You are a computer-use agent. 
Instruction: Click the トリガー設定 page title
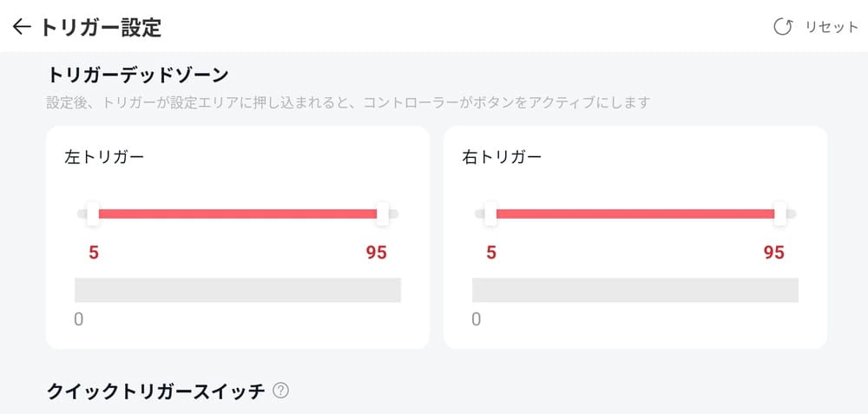101,27
